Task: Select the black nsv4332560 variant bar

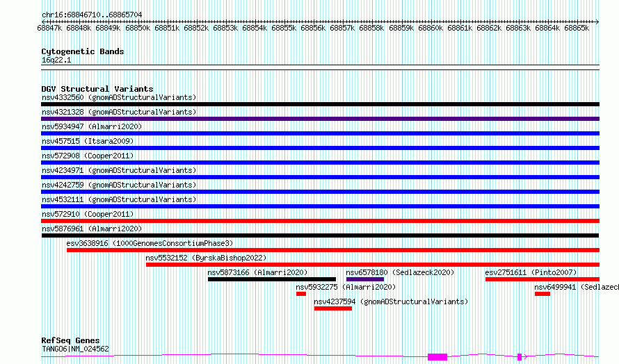Action: 320,104
